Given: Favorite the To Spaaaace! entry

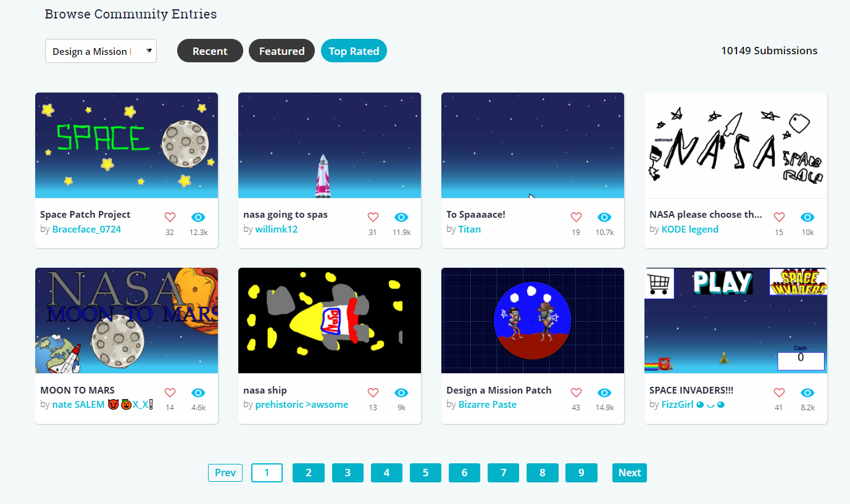Looking at the screenshot, I should [x=576, y=217].
